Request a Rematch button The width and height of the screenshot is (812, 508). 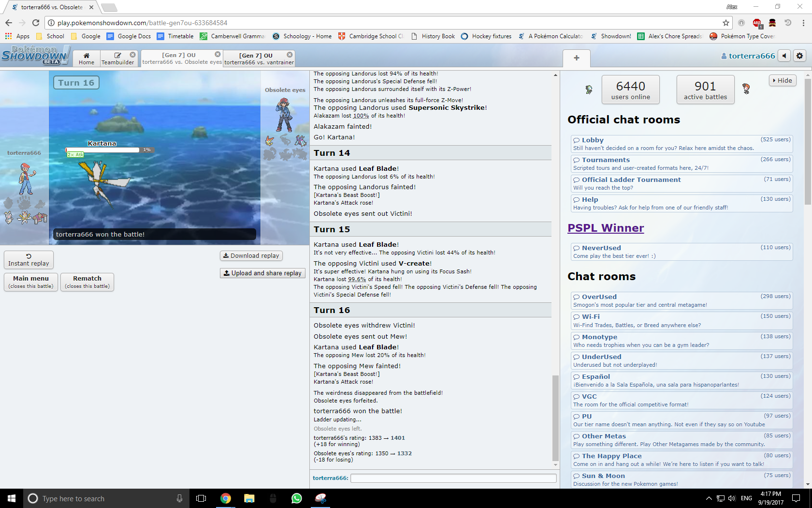[x=87, y=282]
